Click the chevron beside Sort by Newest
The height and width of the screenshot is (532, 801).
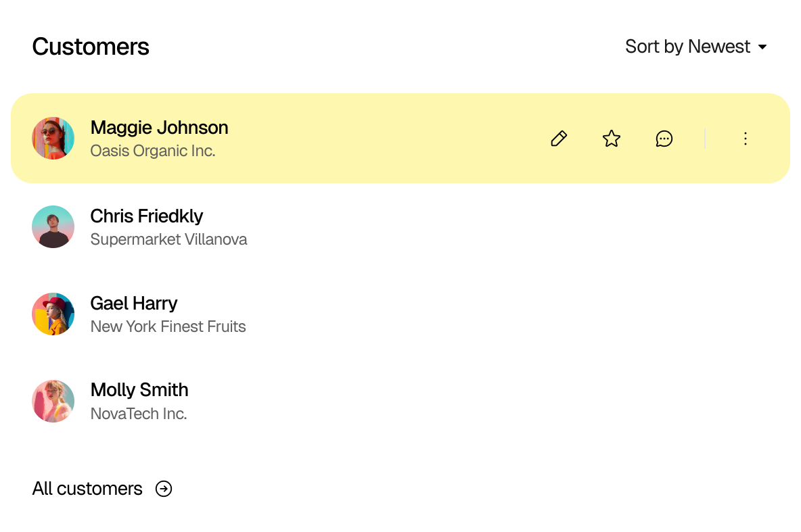pyautogui.click(x=764, y=47)
